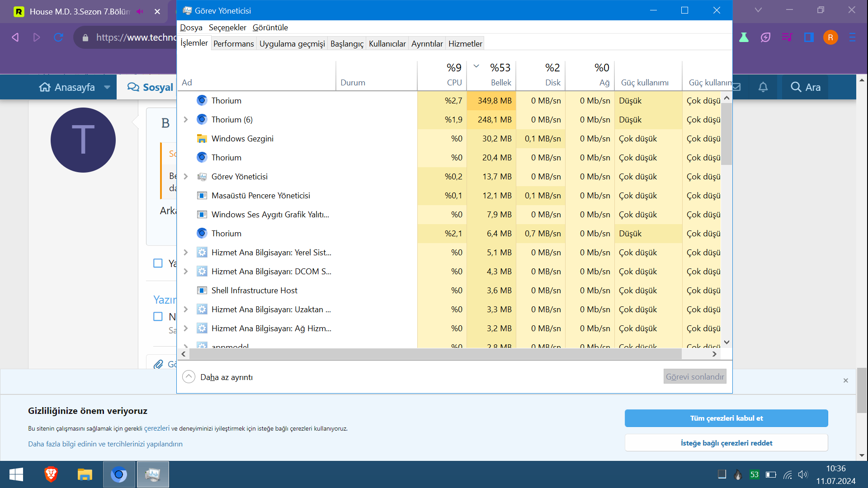Click the horizontal scrollbar right arrow
This screenshot has height=488, width=868.
(714, 354)
